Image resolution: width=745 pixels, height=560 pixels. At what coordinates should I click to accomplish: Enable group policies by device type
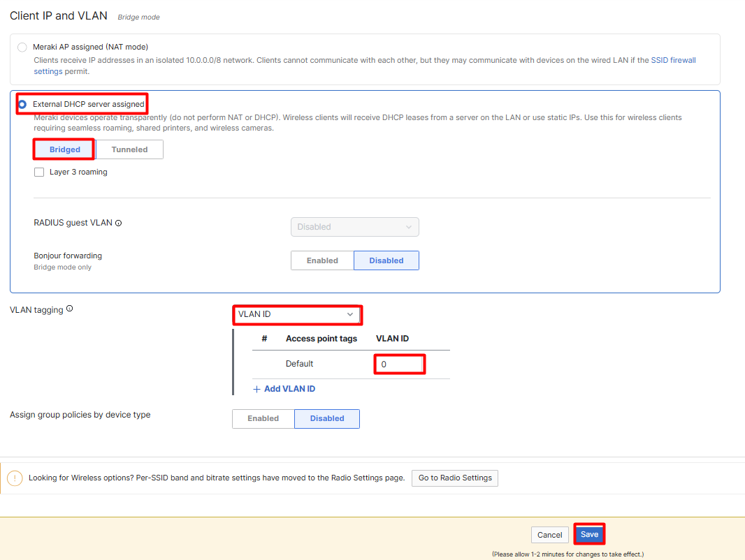coord(263,418)
